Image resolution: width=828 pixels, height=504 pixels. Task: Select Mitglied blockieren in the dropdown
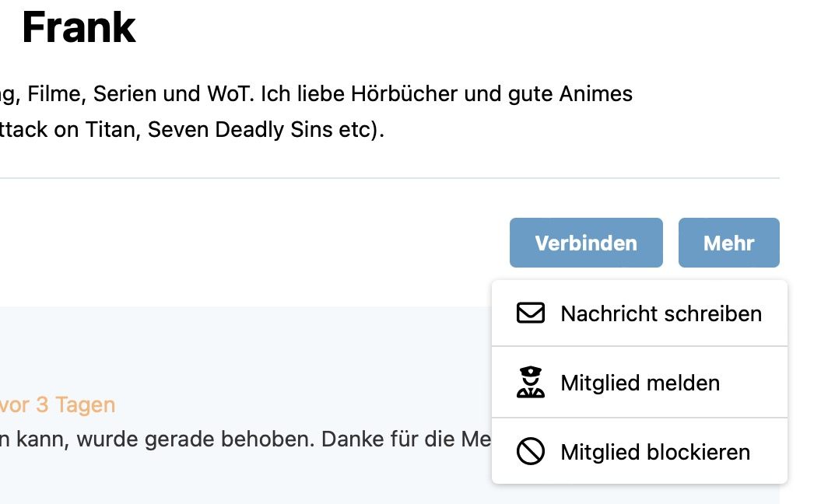[x=640, y=452]
